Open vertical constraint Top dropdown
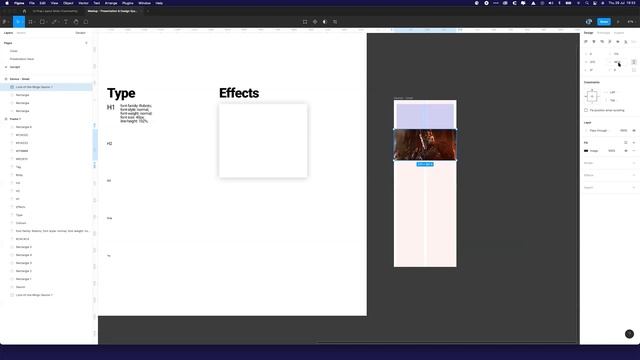 (x=612, y=100)
